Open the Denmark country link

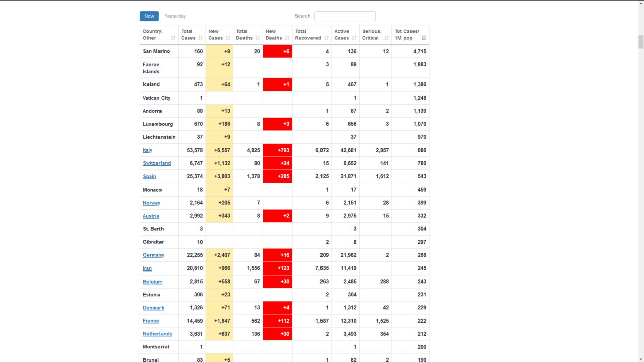click(153, 308)
